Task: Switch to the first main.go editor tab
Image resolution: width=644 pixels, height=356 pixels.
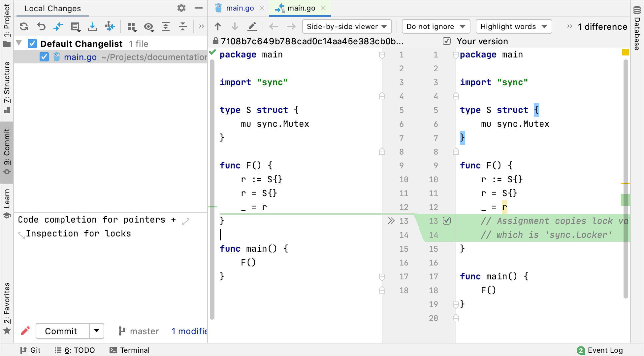Action: [240, 8]
